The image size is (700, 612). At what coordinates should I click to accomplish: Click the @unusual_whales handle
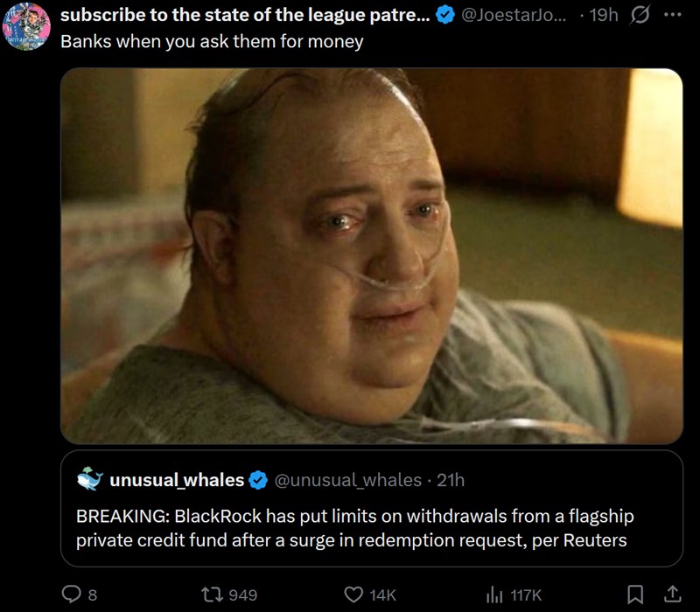coord(348,480)
